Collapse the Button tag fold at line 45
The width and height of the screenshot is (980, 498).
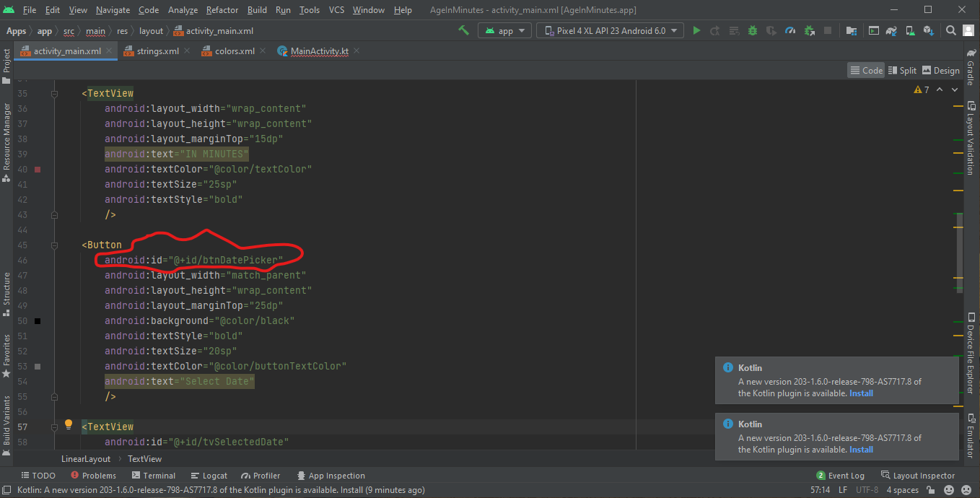54,245
